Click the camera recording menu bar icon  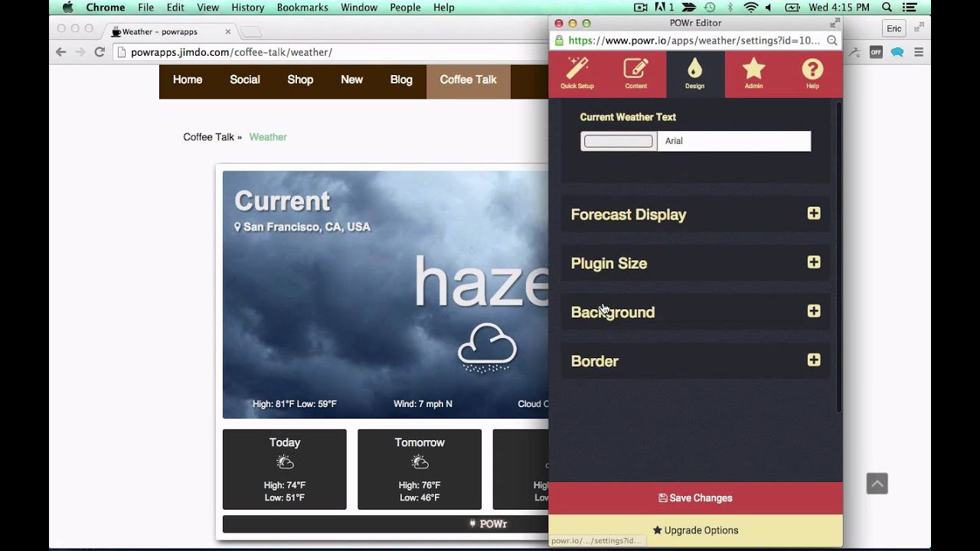(x=642, y=8)
